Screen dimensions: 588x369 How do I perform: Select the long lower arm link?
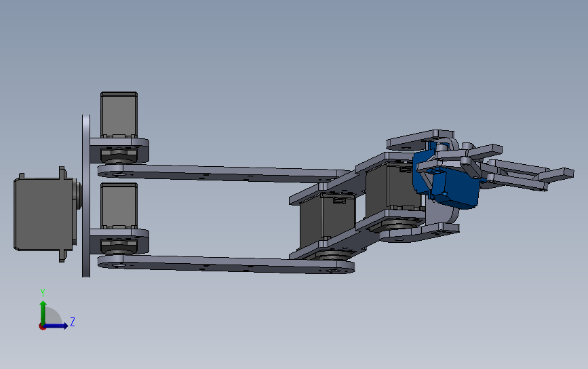click(x=225, y=265)
